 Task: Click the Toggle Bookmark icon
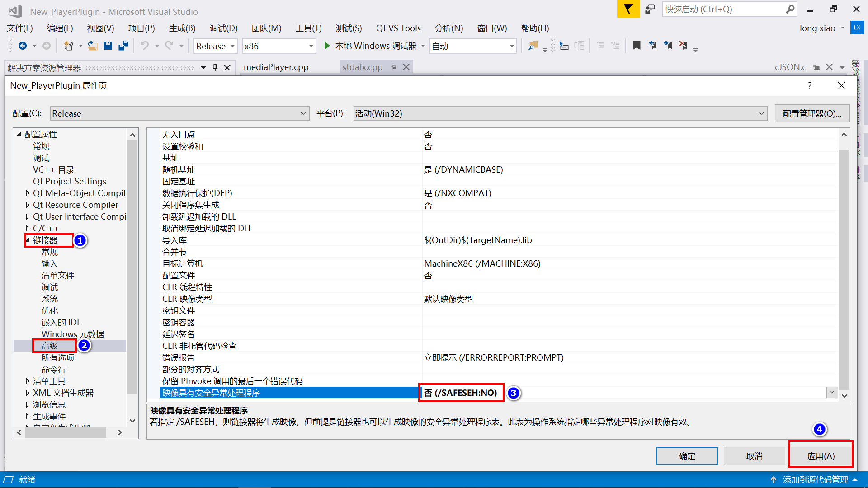(637, 46)
